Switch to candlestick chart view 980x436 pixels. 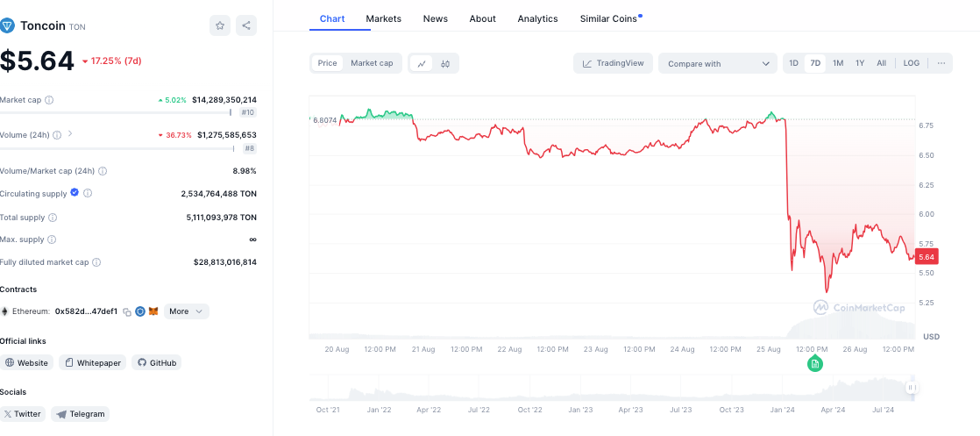[x=445, y=63]
